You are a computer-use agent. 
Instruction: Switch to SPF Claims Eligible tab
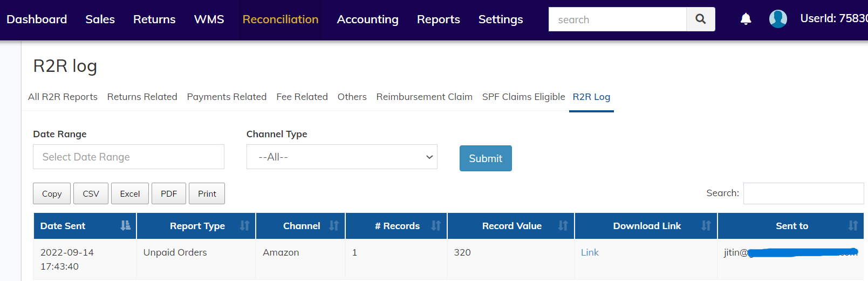click(x=523, y=97)
